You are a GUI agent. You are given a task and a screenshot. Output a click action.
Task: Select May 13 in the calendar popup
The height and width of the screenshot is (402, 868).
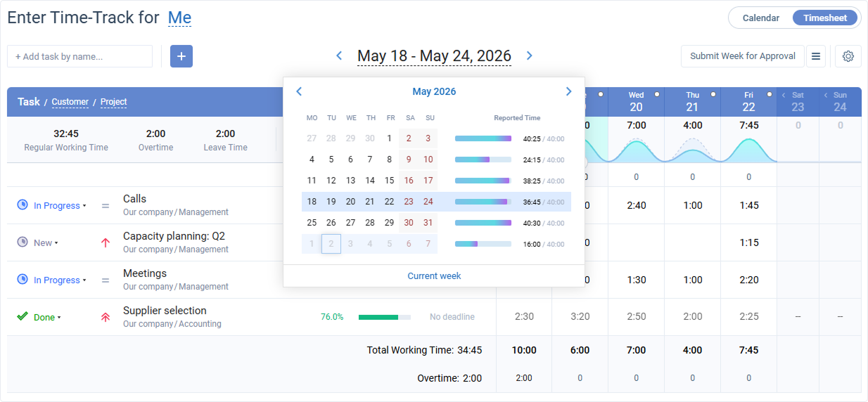[x=350, y=181]
